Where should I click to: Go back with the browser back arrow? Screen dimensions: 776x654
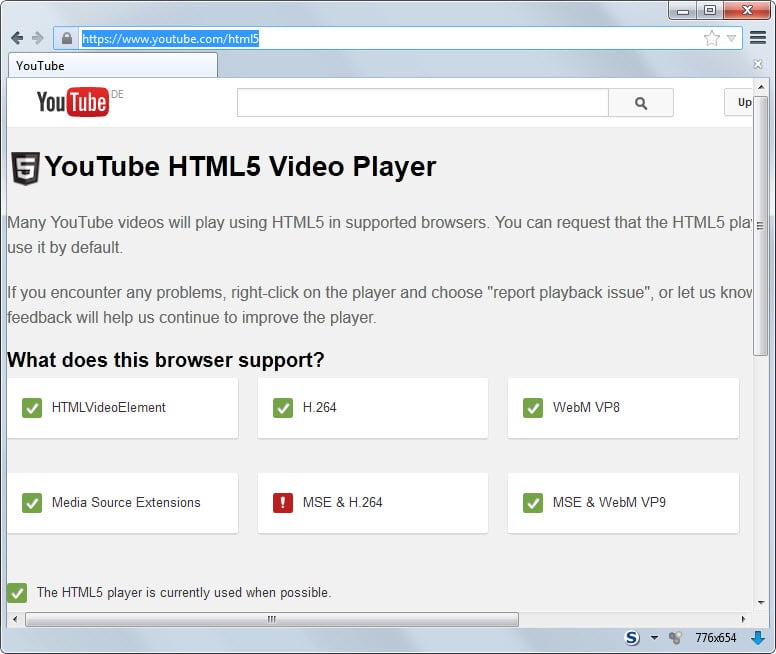(17, 38)
